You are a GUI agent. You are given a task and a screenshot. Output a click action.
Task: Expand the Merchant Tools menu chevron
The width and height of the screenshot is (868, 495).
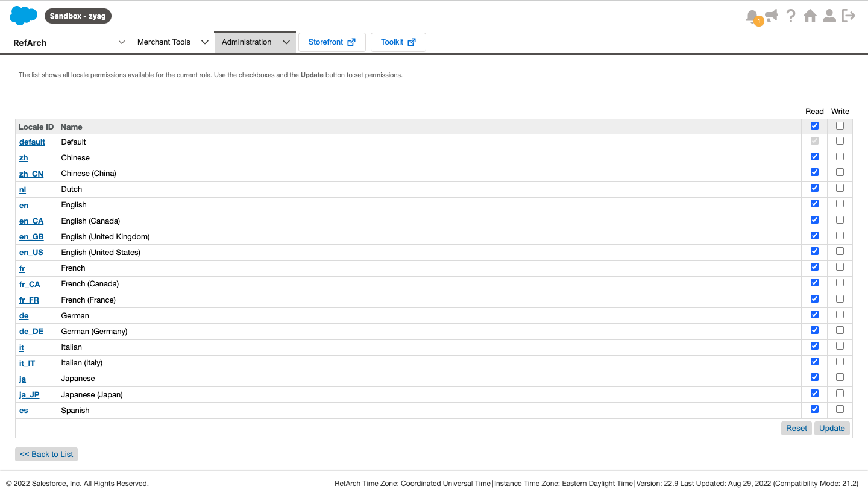(x=204, y=42)
